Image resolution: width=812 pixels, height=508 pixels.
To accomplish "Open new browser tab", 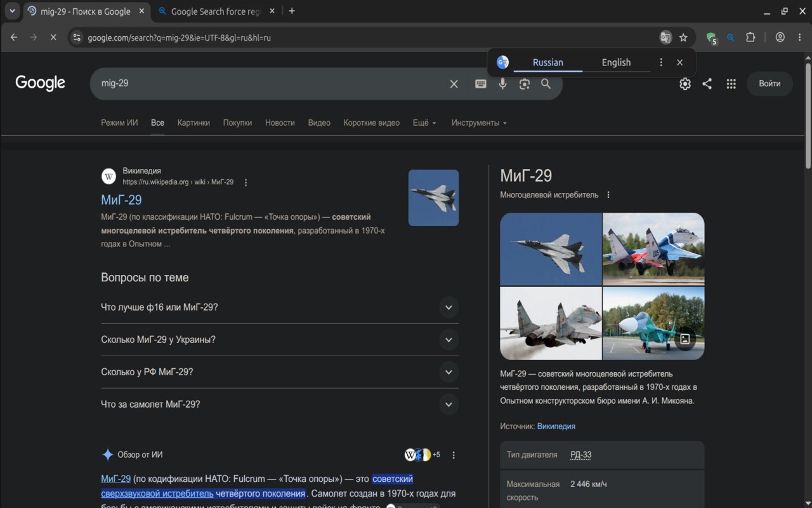I will coord(292,11).
